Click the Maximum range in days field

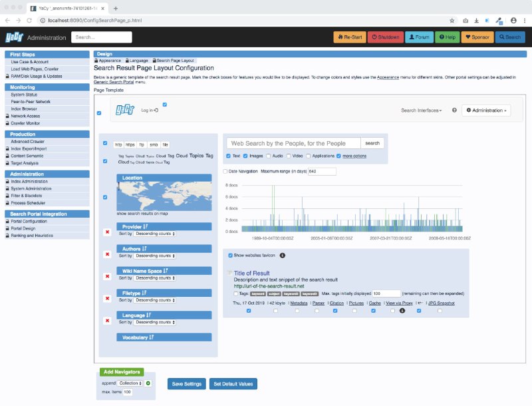322,171
